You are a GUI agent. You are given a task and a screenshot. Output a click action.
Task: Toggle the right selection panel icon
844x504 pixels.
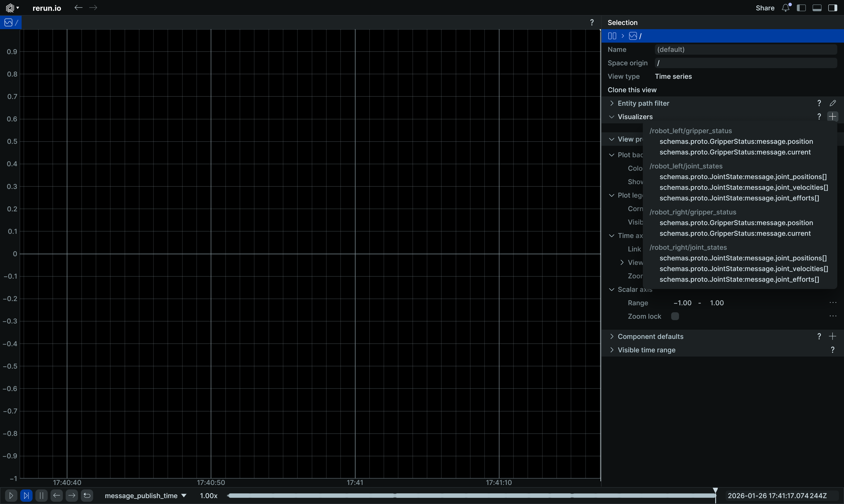(x=832, y=8)
